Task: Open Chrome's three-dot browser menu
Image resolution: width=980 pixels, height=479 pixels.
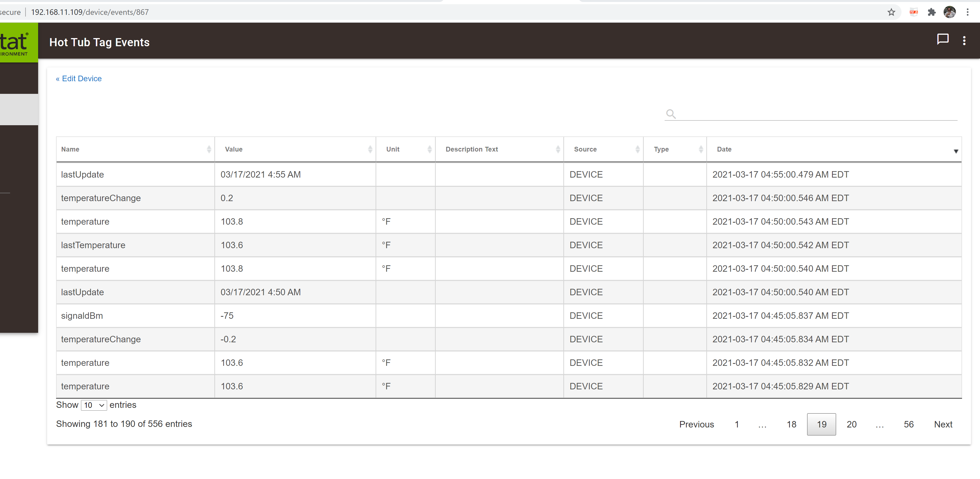Action: (967, 12)
